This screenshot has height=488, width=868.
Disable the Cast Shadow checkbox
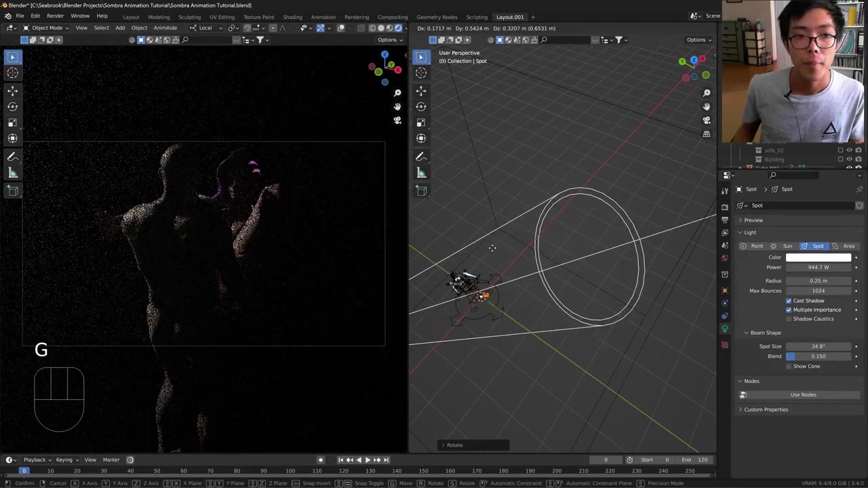789,300
